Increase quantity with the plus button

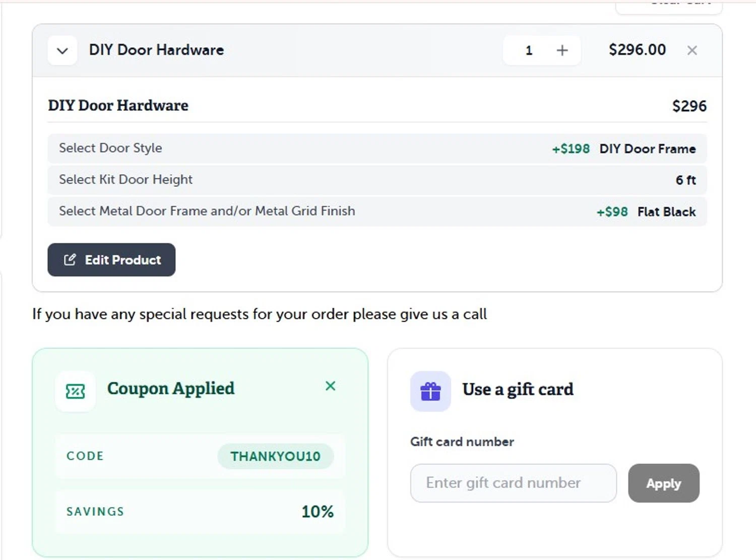pos(562,50)
